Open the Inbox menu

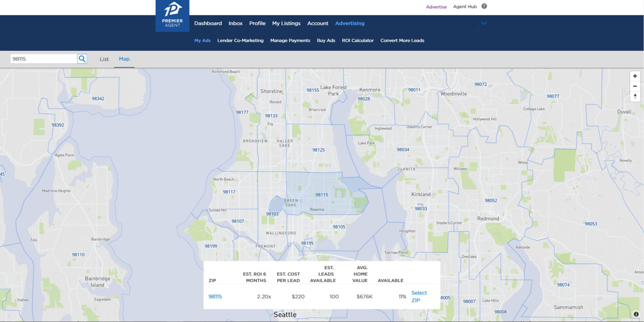(235, 23)
